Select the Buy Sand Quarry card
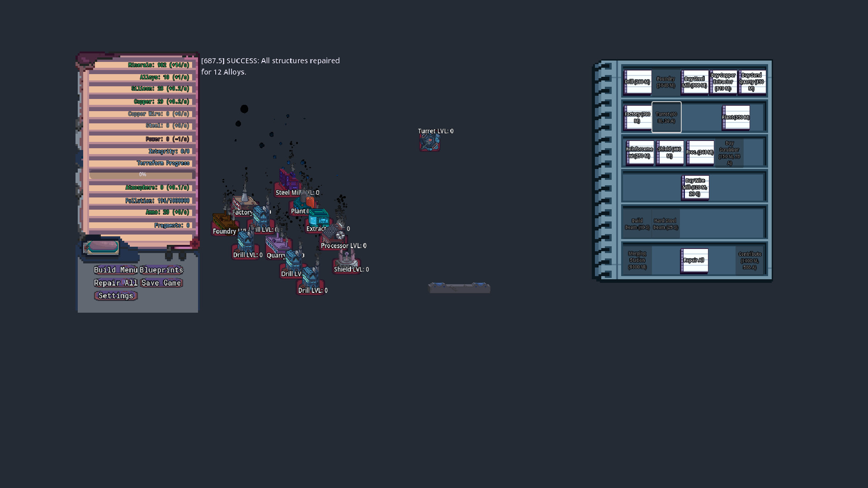The height and width of the screenshot is (488, 868). pyautogui.click(x=752, y=82)
